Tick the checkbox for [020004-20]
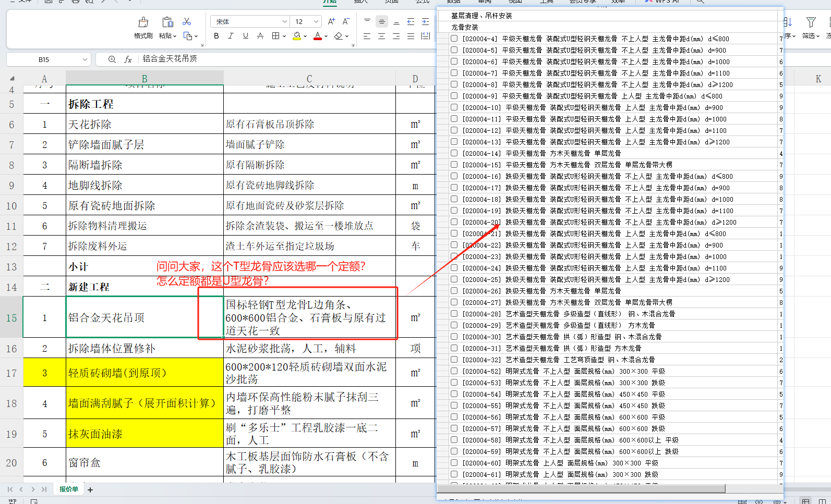The height and width of the screenshot is (504, 831). click(454, 222)
